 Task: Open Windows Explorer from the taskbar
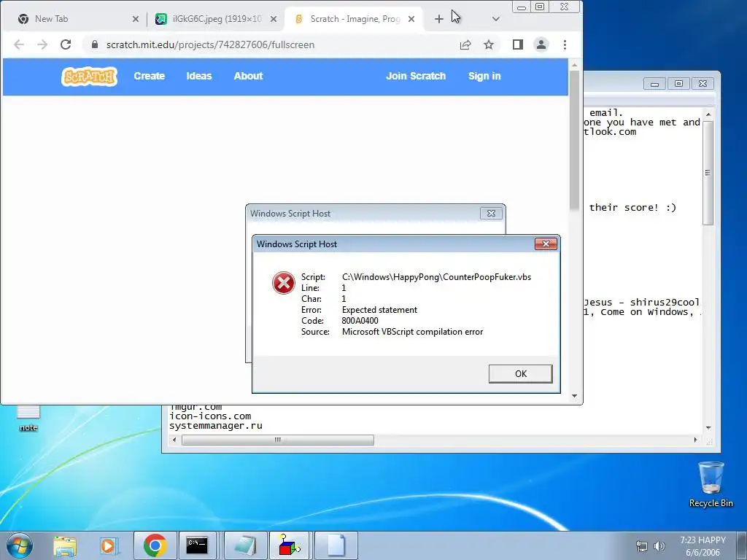point(65,545)
